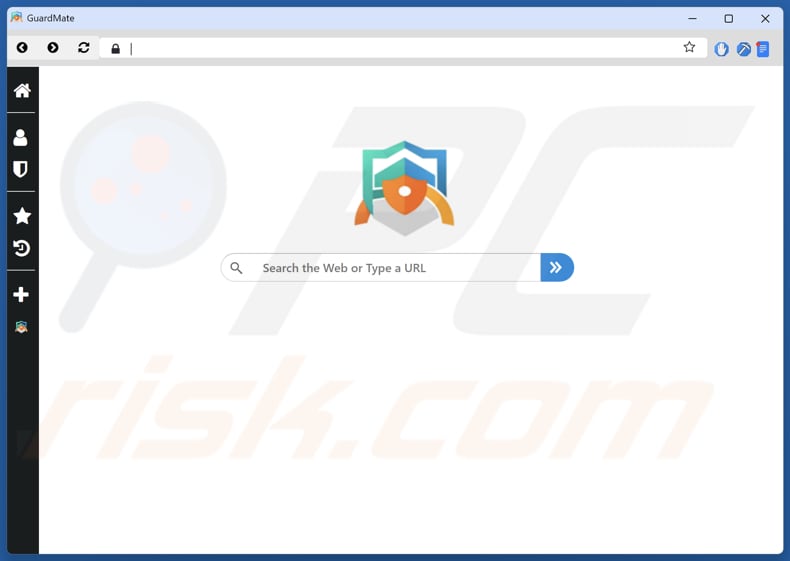The height and width of the screenshot is (561, 790).
Task: Open Home from the sidebar
Action: click(x=22, y=91)
